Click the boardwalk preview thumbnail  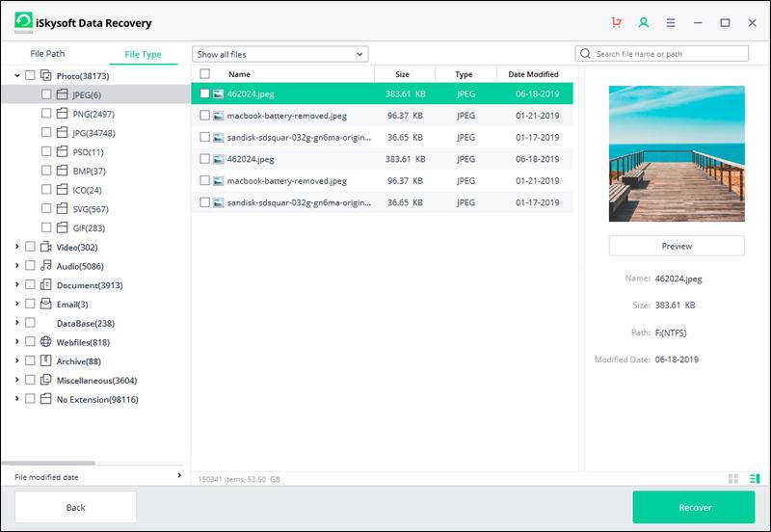(677, 154)
